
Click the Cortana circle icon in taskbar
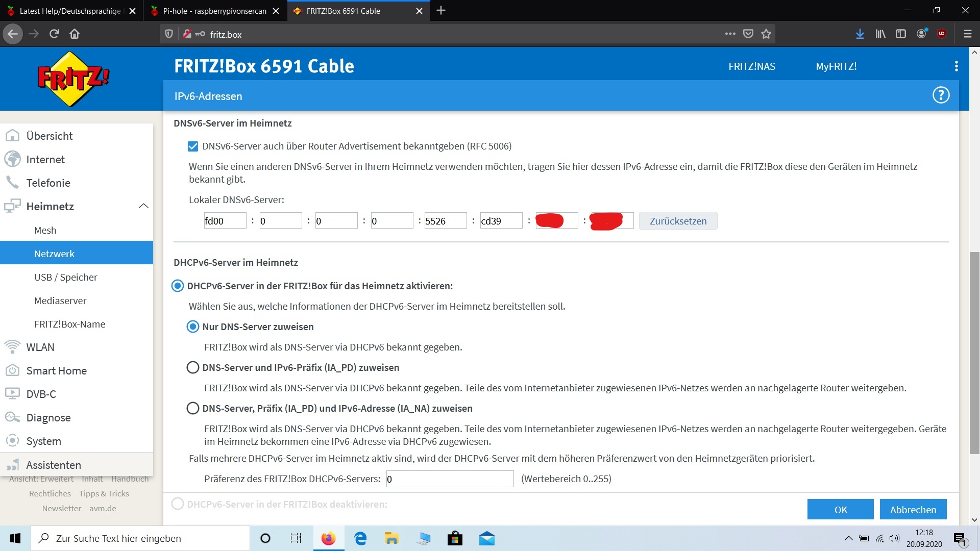tap(265, 538)
